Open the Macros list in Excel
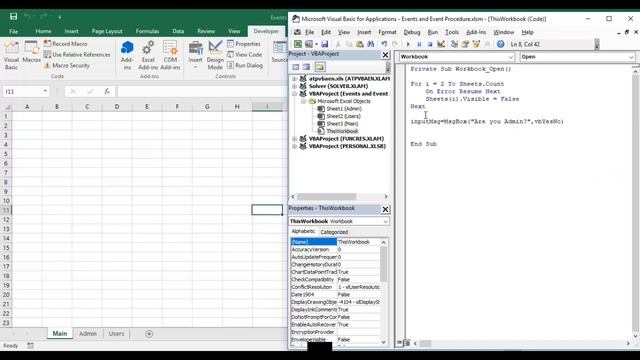The height and width of the screenshot is (360, 640). (31, 52)
